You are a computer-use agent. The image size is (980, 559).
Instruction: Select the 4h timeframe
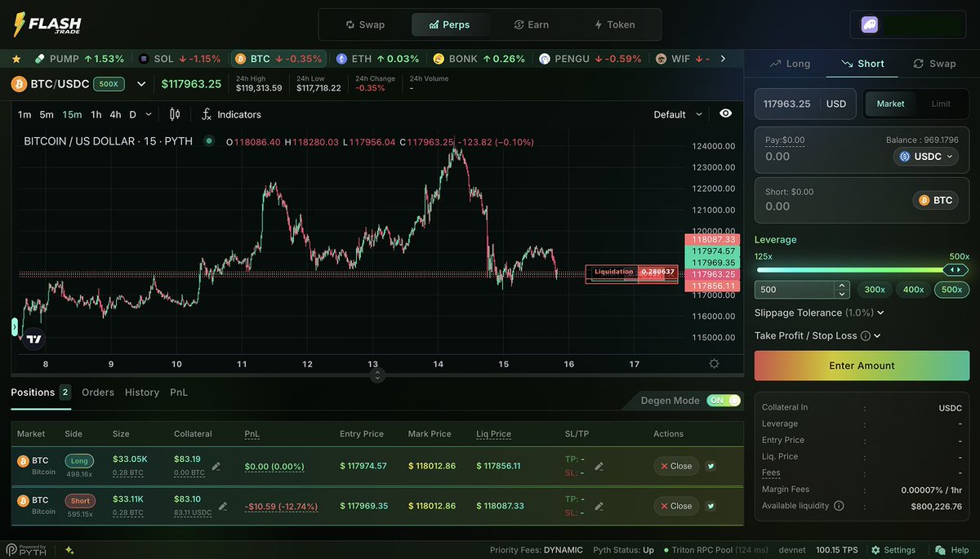pyautogui.click(x=115, y=114)
